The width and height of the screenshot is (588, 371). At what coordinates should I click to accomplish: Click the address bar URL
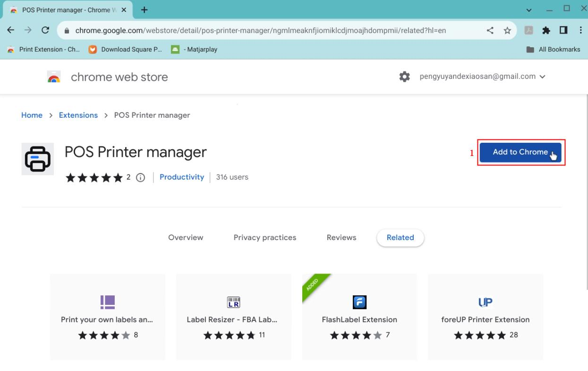coord(261,31)
